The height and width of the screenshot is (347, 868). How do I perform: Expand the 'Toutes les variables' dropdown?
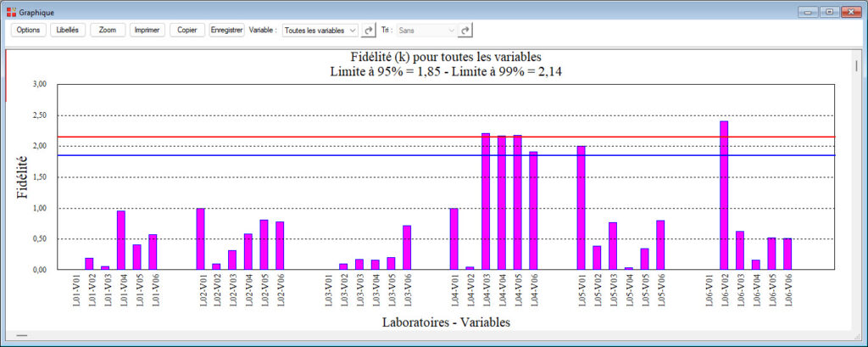(x=320, y=30)
